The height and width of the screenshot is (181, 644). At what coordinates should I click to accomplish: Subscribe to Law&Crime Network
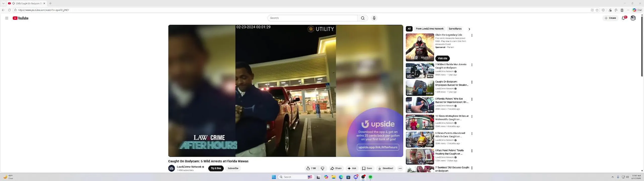click(x=233, y=168)
